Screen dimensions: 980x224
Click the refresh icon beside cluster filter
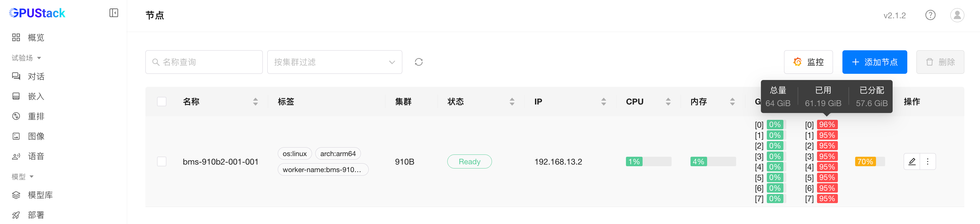[419, 62]
